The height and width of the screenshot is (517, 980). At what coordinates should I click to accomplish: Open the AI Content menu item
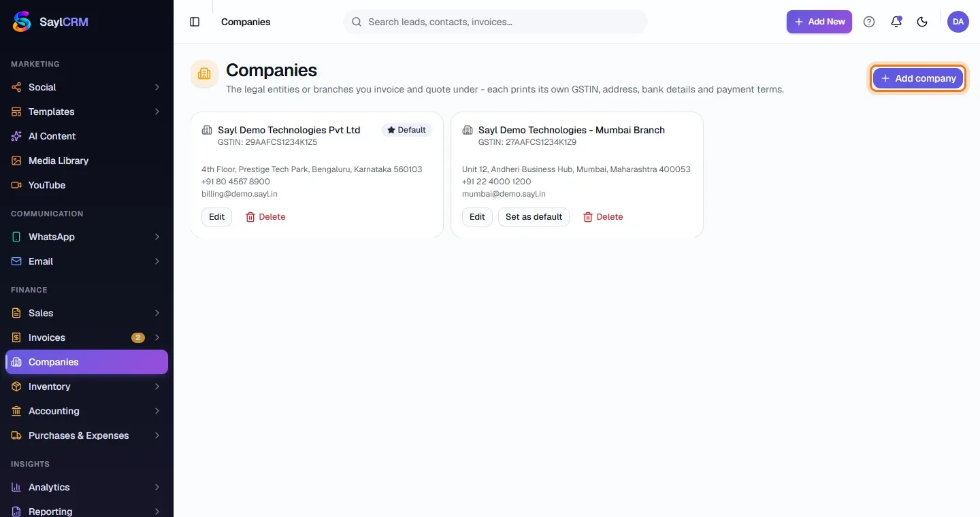pyautogui.click(x=86, y=136)
